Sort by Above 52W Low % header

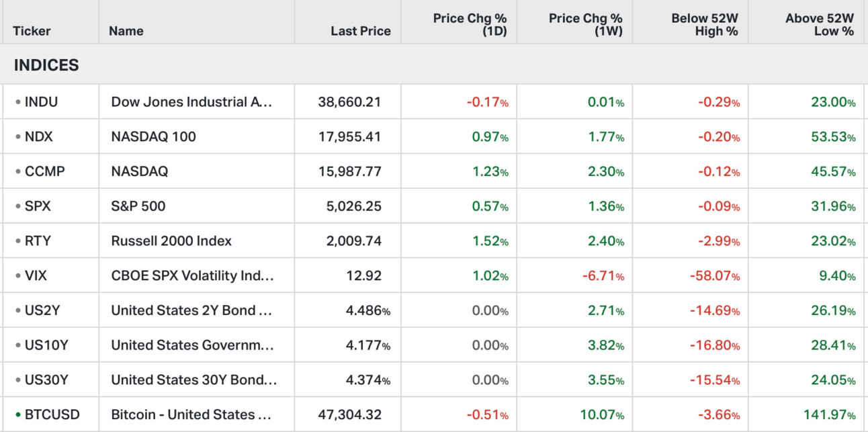click(819, 25)
